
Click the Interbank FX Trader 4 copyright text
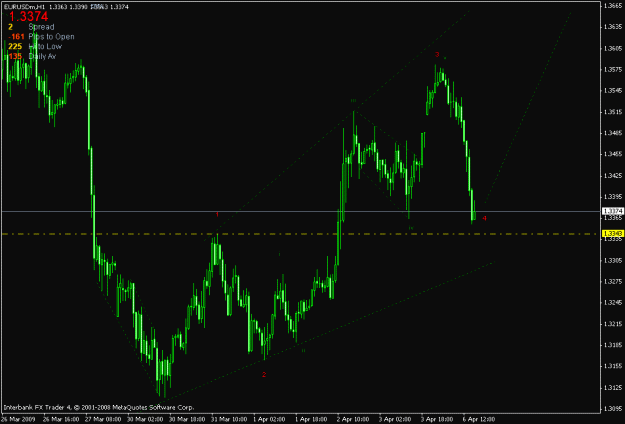(99, 407)
